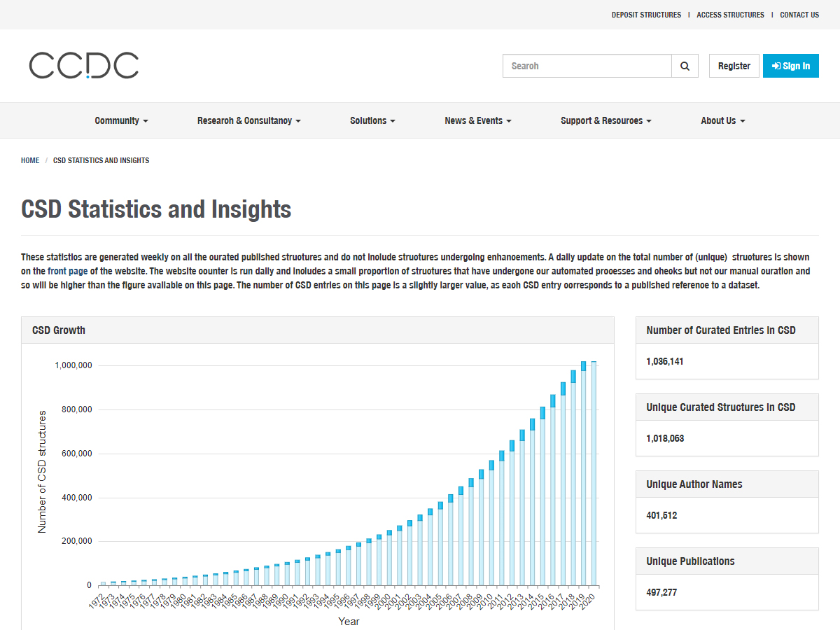Click the magnifying glass search button
The height and width of the screenshot is (630, 840).
(x=685, y=66)
